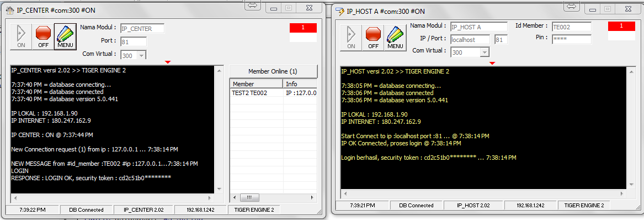This screenshot has width=644, height=220.
Task: Click right scroll arrow under IP_CENTER log
Action: [210, 198]
